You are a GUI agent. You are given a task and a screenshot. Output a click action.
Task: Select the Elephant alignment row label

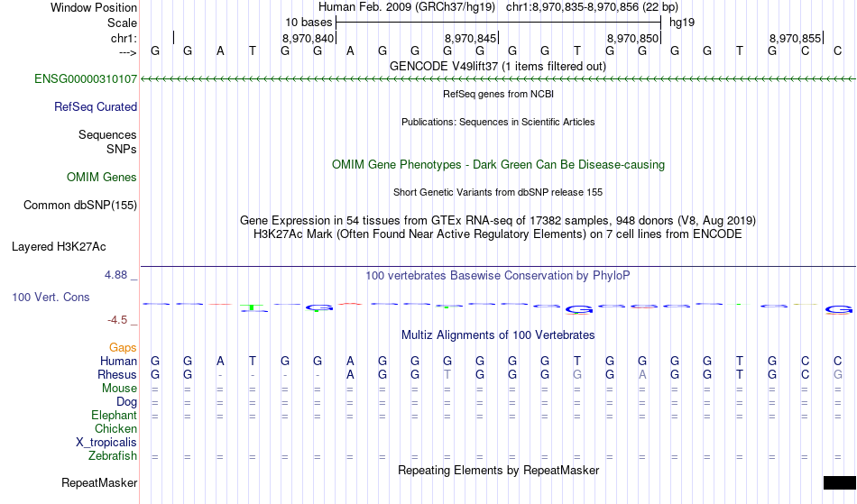pyautogui.click(x=114, y=416)
